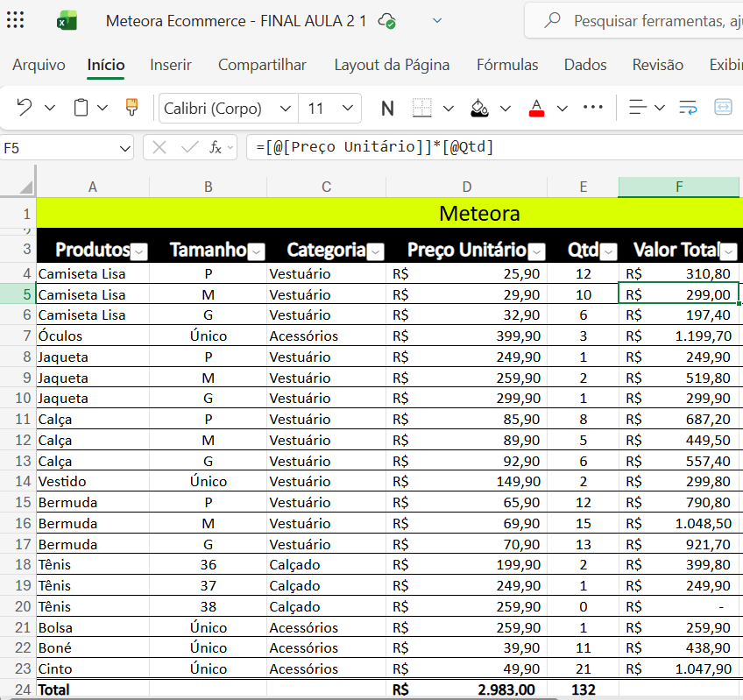The width and height of the screenshot is (743, 700).
Task: Apply the red font color
Action: pyautogui.click(x=537, y=108)
